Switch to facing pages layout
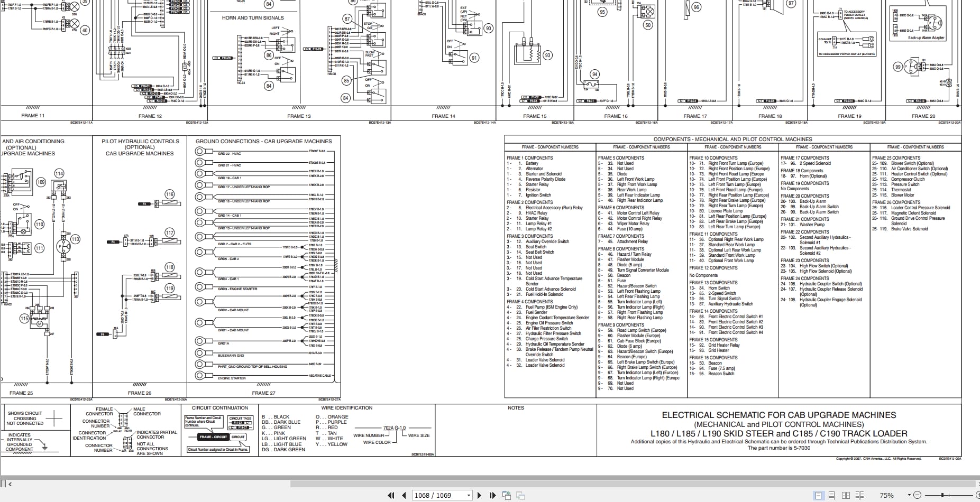This screenshot has width=980, height=502. click(x=846, y=495)
